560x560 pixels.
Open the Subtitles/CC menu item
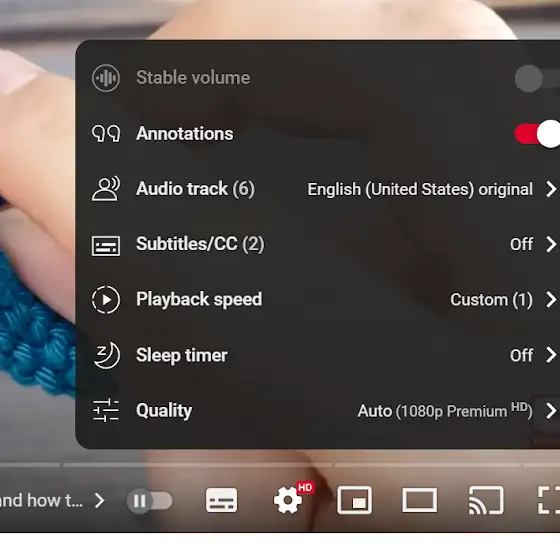click(318, 244)
